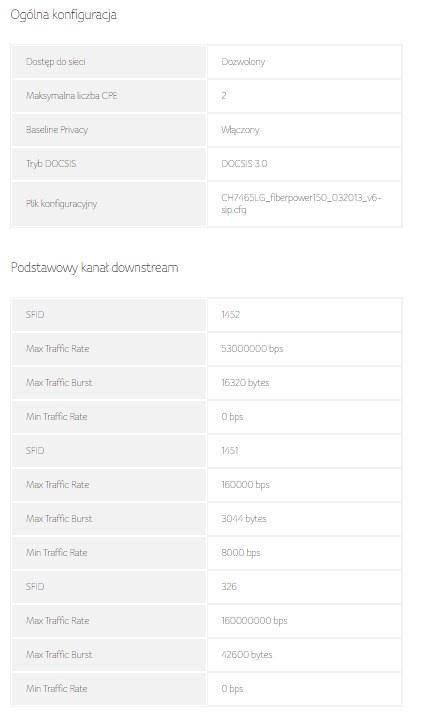Select the DOCSIS 3.0 value cell
This screenshot has width=437, height=723.
pyautogui.click(x=304, y=164)
